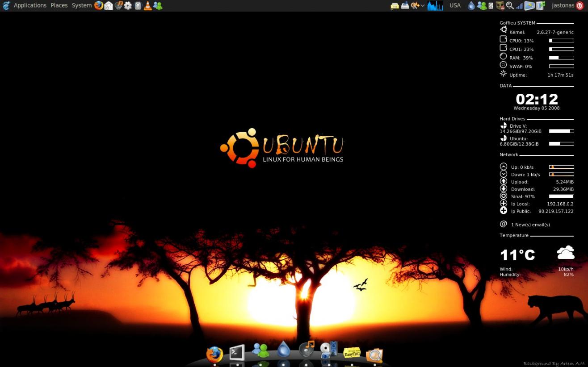Click the 'Uptime:' label

coord(518,75)
